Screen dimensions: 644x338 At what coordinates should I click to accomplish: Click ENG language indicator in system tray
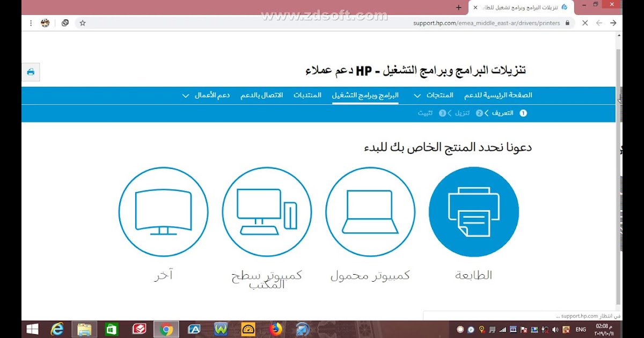(581, 329)
